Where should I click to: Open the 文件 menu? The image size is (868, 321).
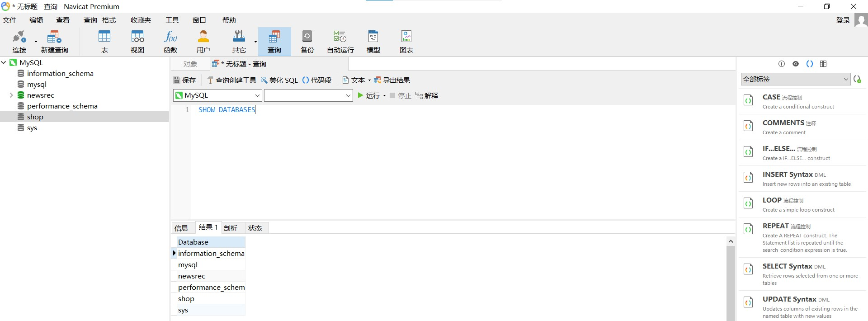tap(9, 20)
